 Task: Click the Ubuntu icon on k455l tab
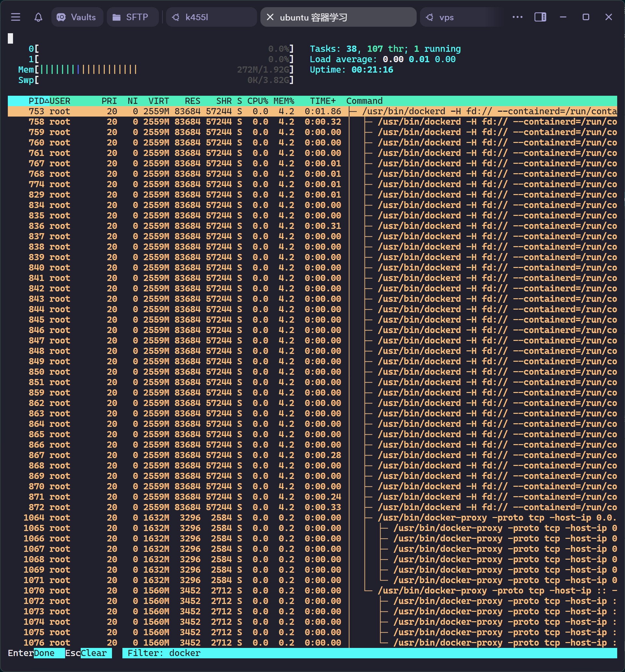click(x=175, y=17)
